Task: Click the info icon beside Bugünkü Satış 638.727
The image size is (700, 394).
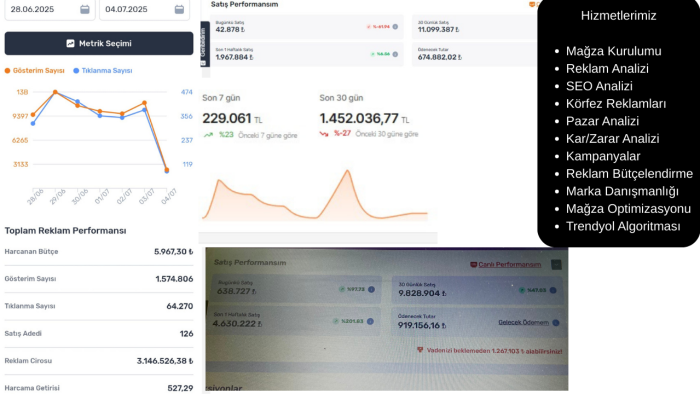Action: [371, 289]
